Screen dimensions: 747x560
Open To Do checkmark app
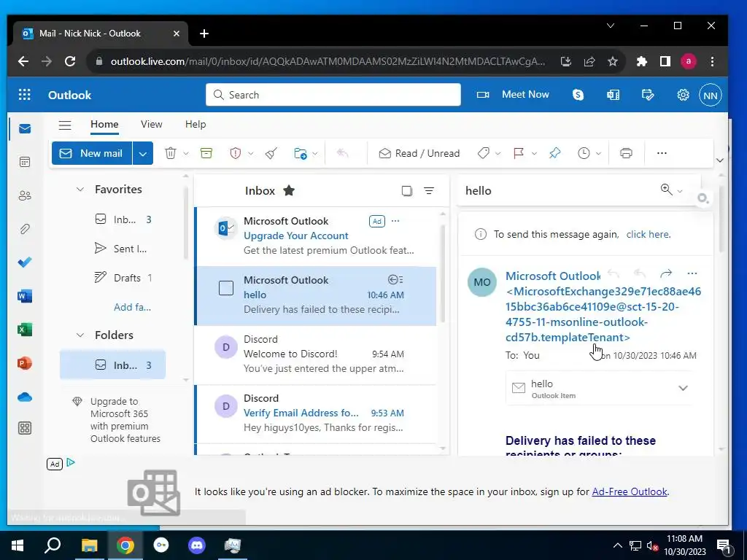pos(25,262)
